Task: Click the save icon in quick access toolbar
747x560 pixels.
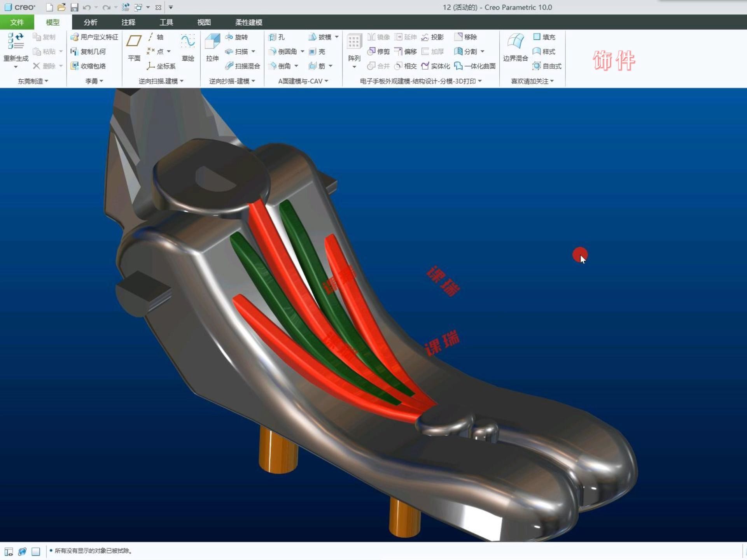Action: coord(74,7)
